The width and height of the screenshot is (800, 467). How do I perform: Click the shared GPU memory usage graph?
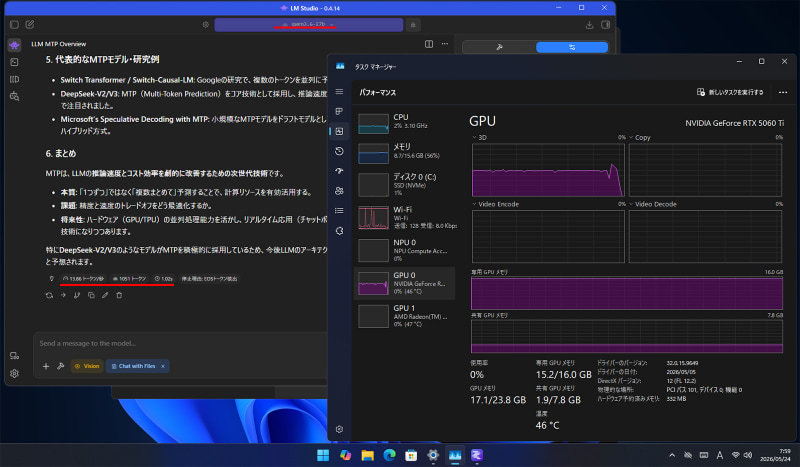627,336
